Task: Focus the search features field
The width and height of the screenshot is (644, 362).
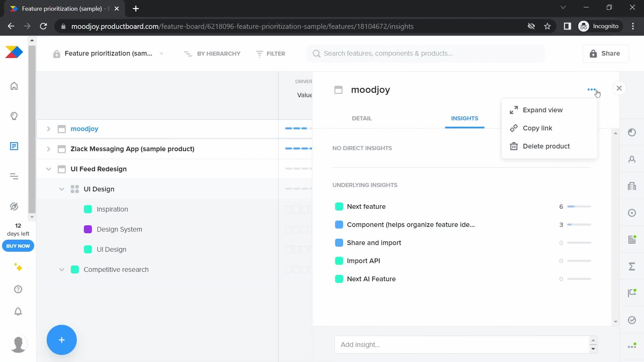Action: point(426,54)
